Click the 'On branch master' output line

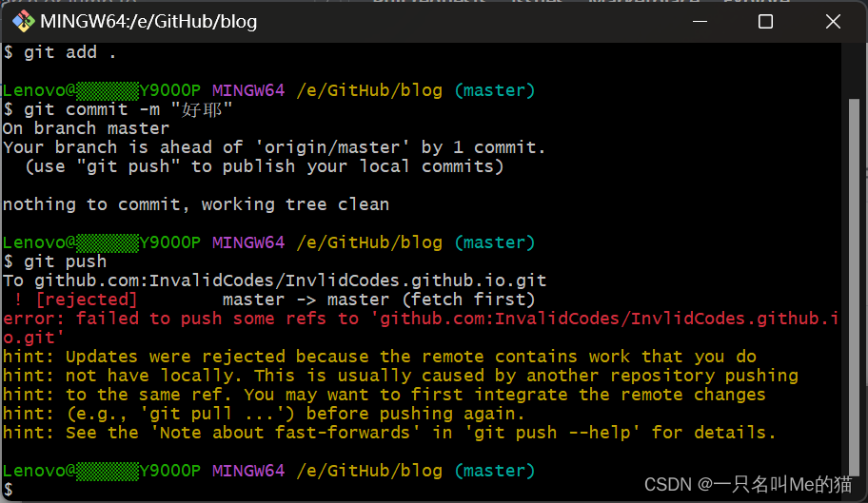click(86, 128)
